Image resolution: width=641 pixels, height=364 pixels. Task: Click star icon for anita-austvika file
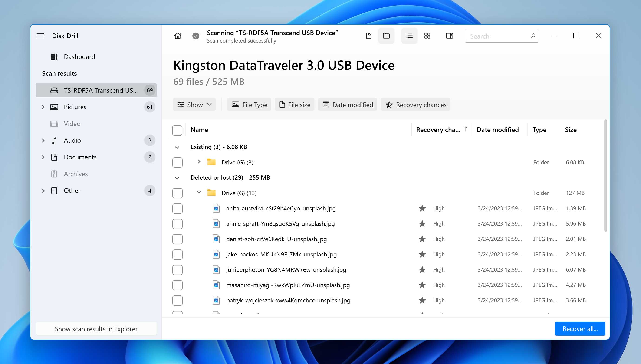coord(422,208)
